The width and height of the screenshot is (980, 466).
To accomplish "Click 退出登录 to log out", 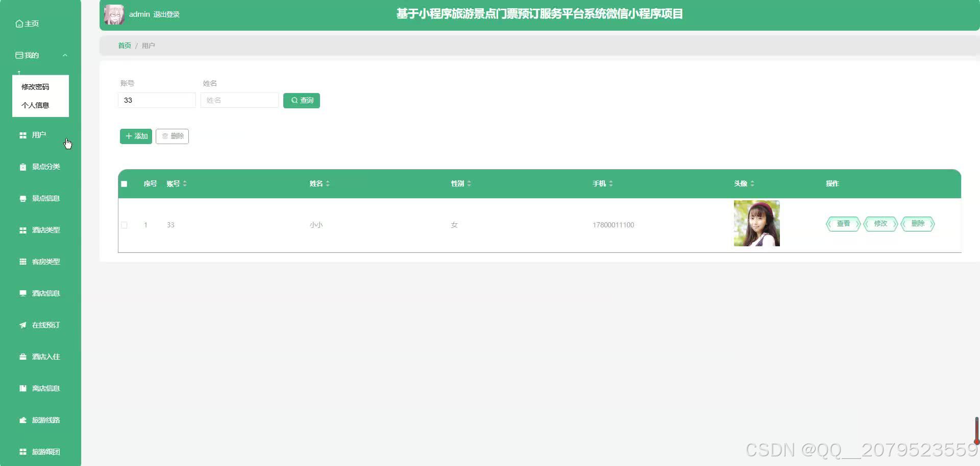I will (x=167, y=14).
